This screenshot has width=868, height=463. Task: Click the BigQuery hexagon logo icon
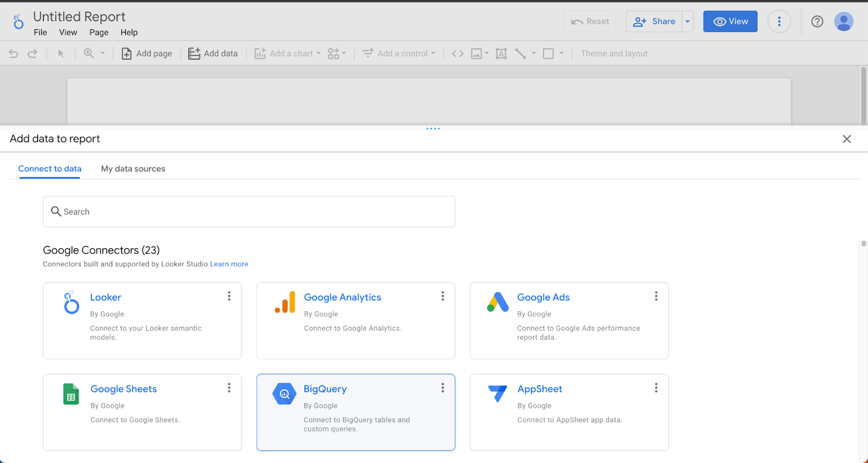coord(284,394)
